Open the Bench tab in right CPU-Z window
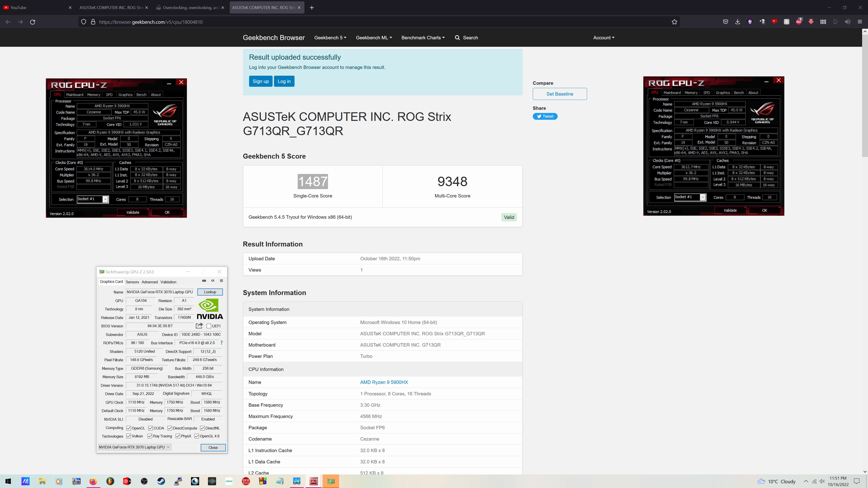 pos(739,93)
